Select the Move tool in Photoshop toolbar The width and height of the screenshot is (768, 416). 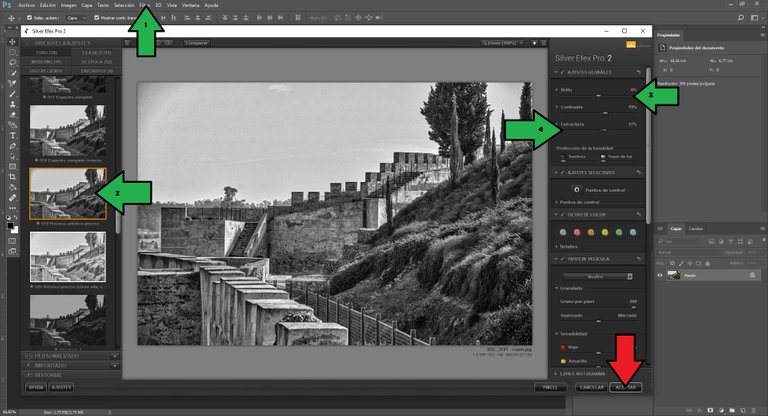point(12,42)
